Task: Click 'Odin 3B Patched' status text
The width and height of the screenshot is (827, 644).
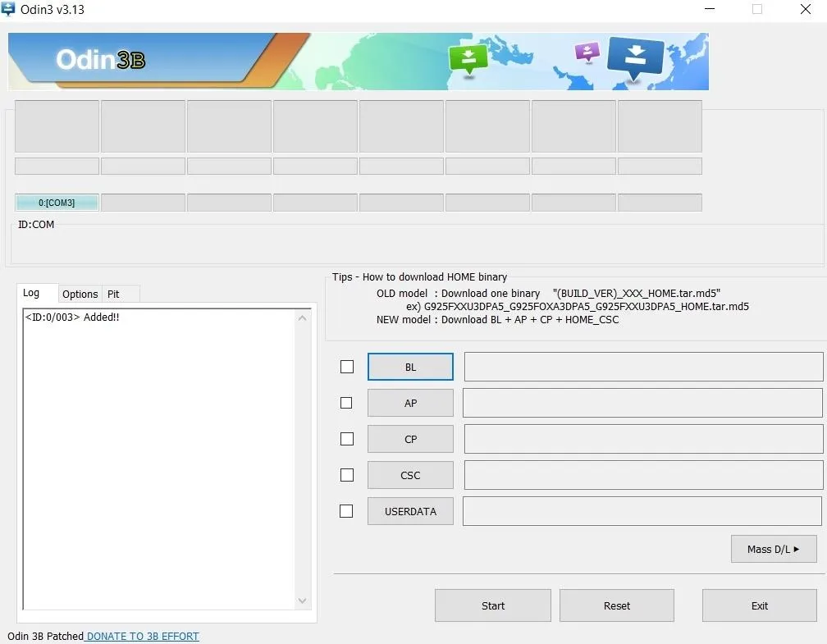Action: [x=45, y=636]
